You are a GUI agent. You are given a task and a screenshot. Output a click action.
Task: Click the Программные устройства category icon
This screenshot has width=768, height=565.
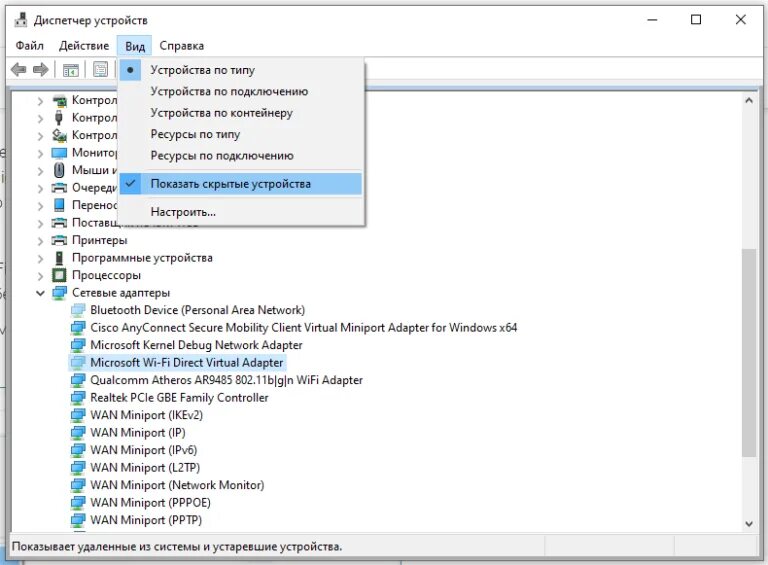coord(59,258)
